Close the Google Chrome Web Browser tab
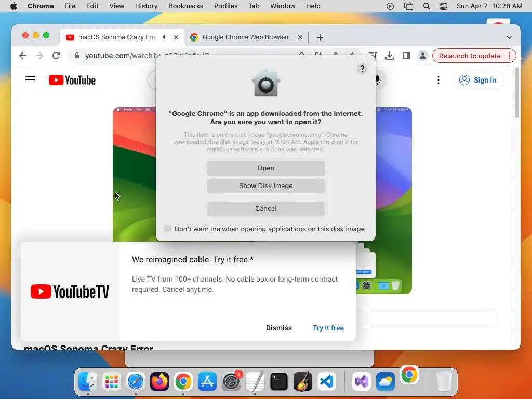The width and height of the screenshot is (532, 399). point(300,37)
